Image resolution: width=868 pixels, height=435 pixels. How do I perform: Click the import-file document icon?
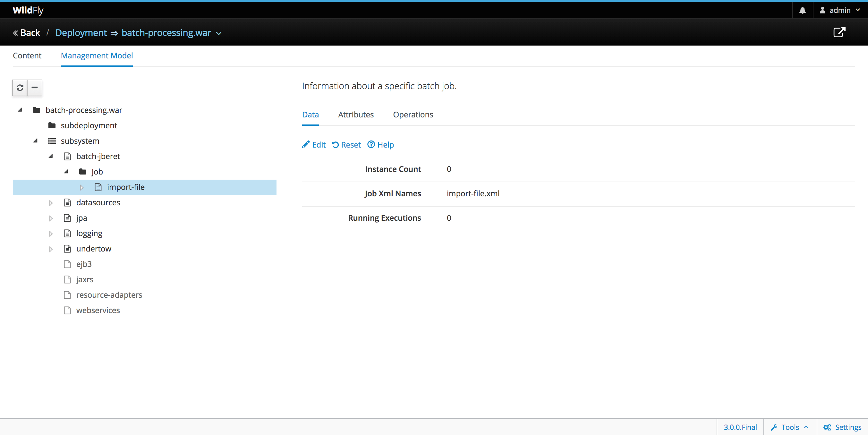coord(98,187)
